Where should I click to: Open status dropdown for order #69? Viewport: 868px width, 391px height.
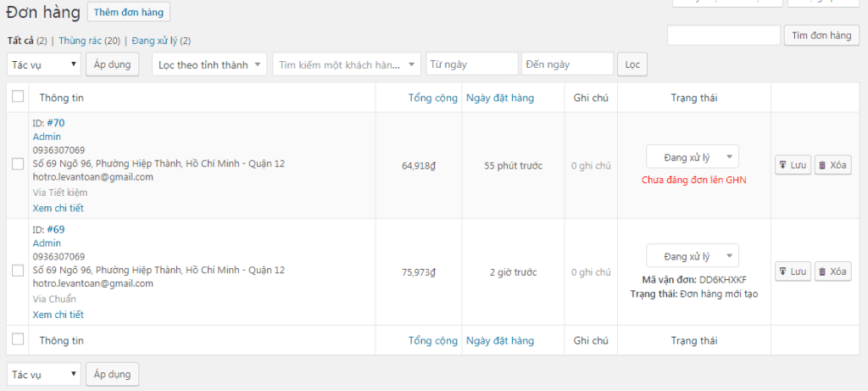point(692,256)
